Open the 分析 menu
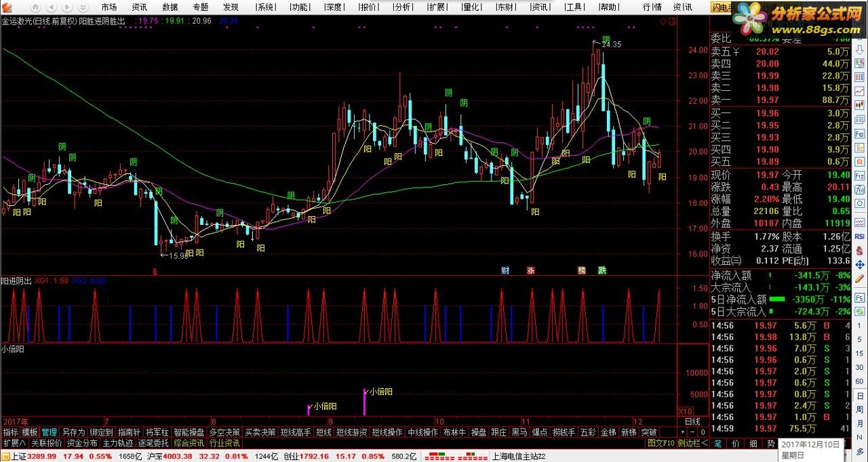This screenshot has height=462, width=868. 402,7
